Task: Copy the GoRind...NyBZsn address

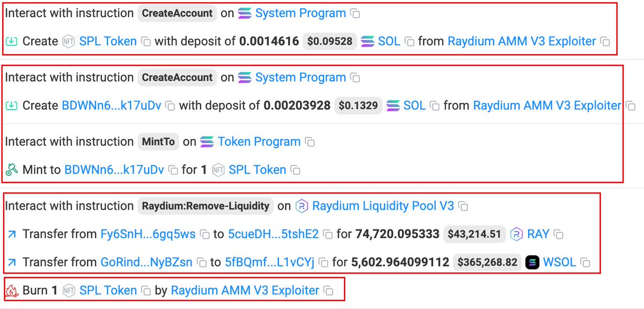Action: coord(201,263)
